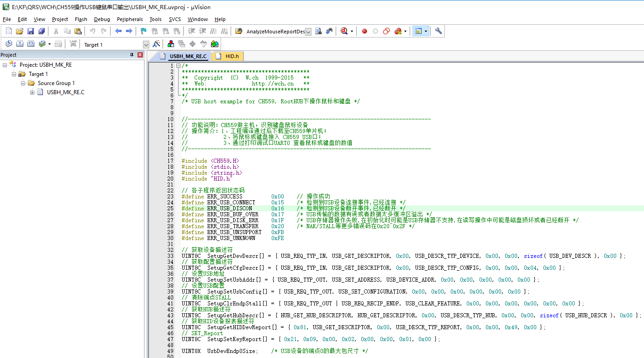Switch to the HID.h tab
Image resolution: width=644 pixels, height=358 pixels.
[x=227, y=56]
